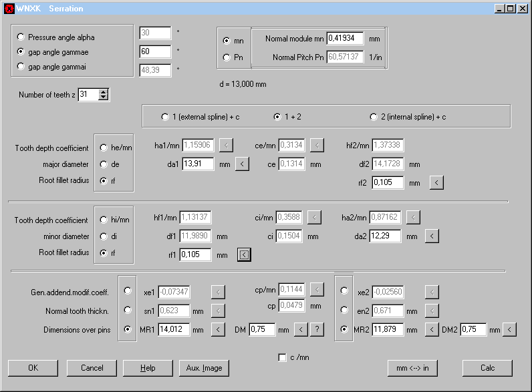Viewport: 532px width, 392px height.
Task: Enable the c /mn checkbox
Action: [282, 357]
